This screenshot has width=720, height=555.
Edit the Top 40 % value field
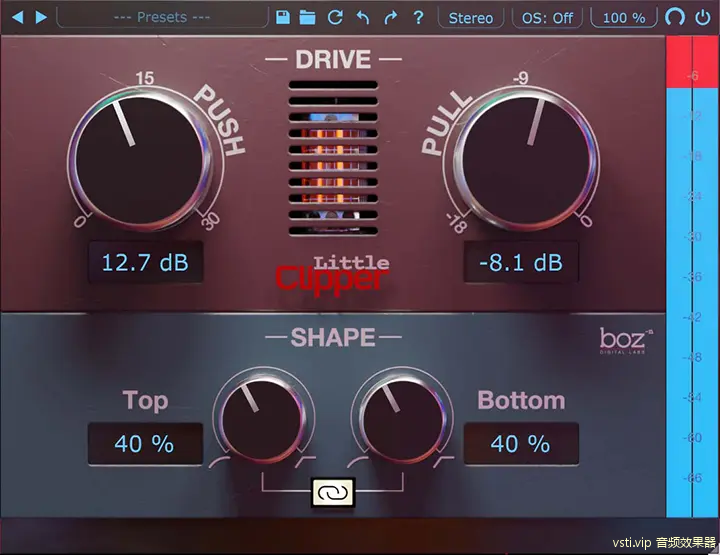point(145,444)
